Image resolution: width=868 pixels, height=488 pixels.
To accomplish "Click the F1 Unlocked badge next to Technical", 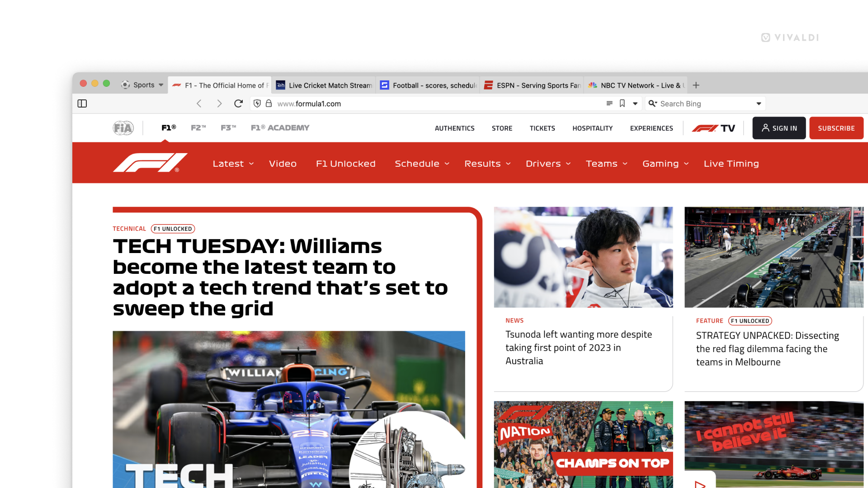I will [173, 229].
